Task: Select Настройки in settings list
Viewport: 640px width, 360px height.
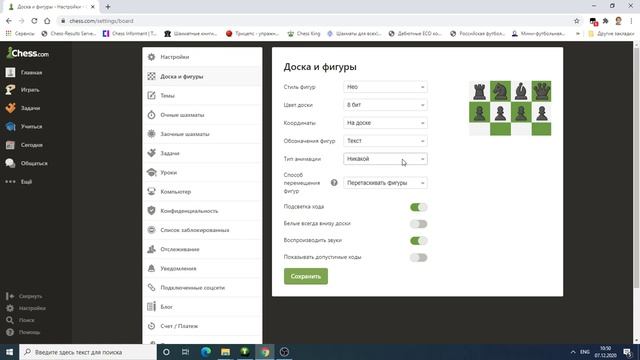Action: click(x=202, y=57)
